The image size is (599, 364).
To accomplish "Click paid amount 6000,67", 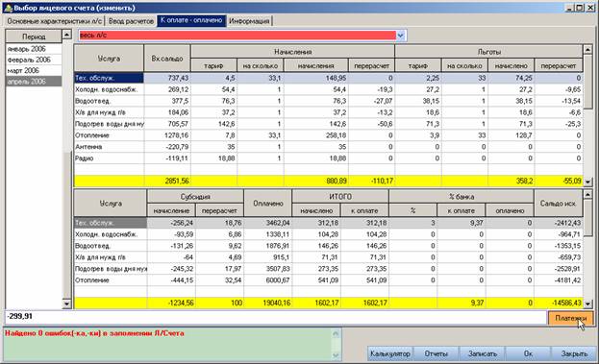I will (268, 280).
